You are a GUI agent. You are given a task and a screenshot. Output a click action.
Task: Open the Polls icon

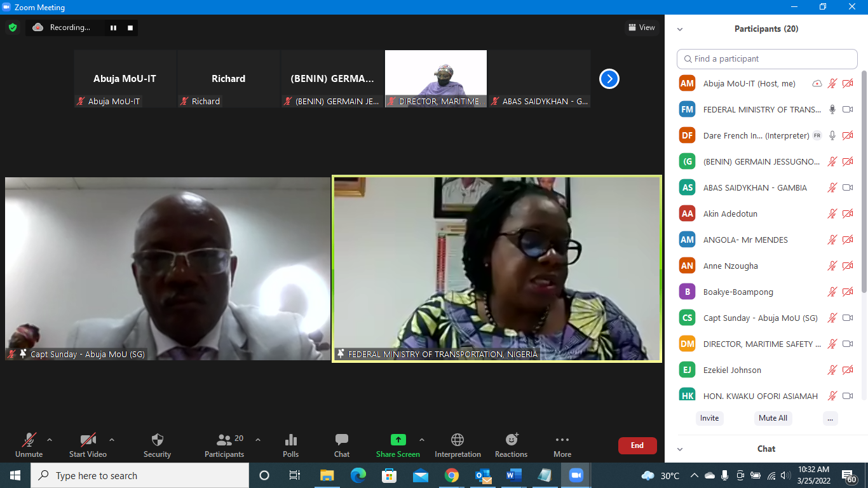[x=291, y=440]
